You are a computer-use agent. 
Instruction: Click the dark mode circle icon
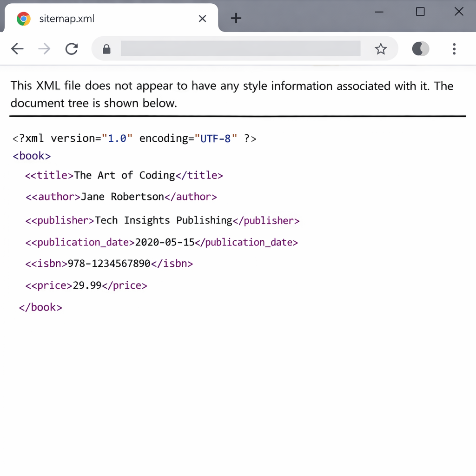tap(420, 48)
